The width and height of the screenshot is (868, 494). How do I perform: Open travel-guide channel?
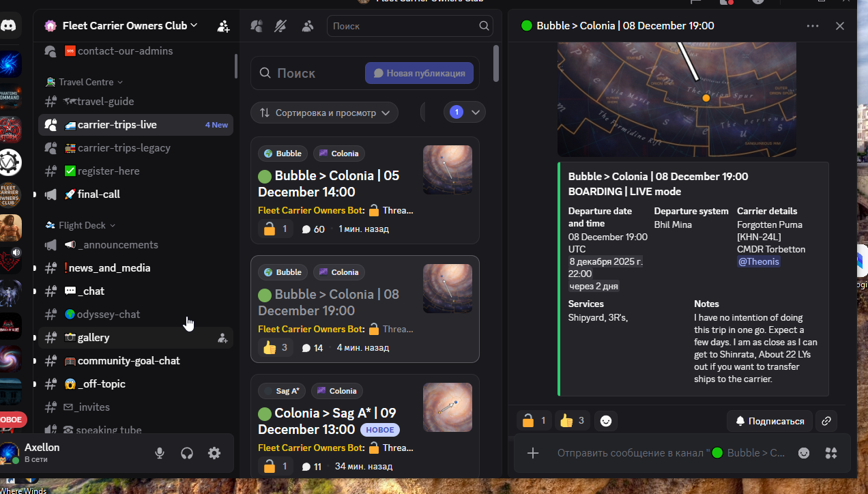click(136, 102)
